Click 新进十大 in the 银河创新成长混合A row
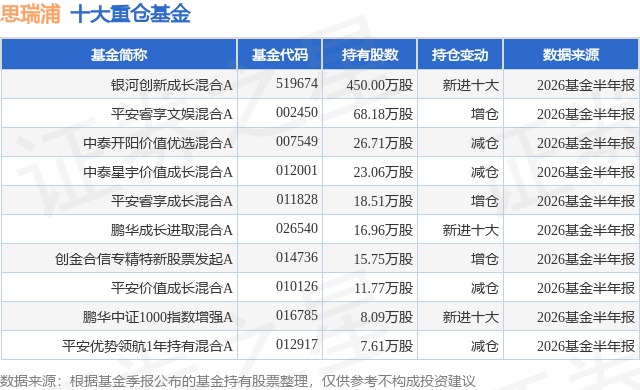Image resolution: width=640 pixels, height=390 pixels. point(471,85)
